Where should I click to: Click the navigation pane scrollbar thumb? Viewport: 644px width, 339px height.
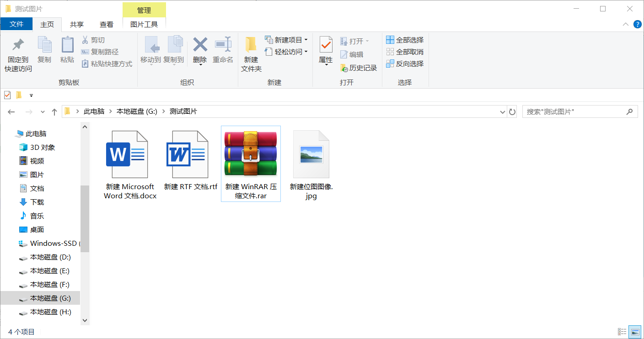pyautogui.click(x=85, y=218)
